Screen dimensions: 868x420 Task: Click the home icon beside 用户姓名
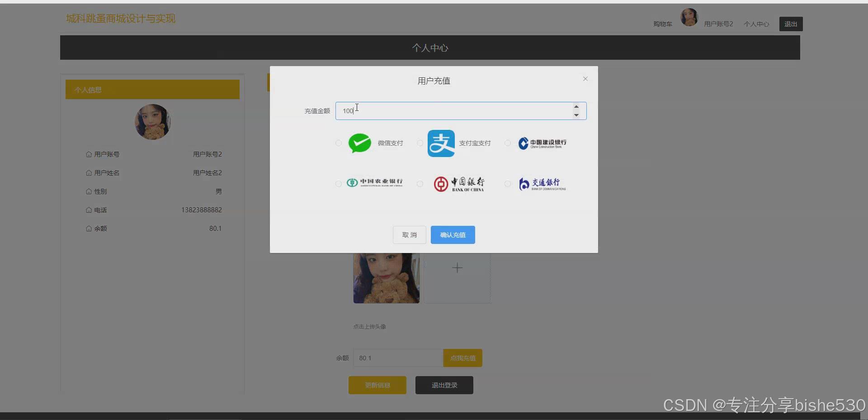pyautogui.click(x=89, y=173)
